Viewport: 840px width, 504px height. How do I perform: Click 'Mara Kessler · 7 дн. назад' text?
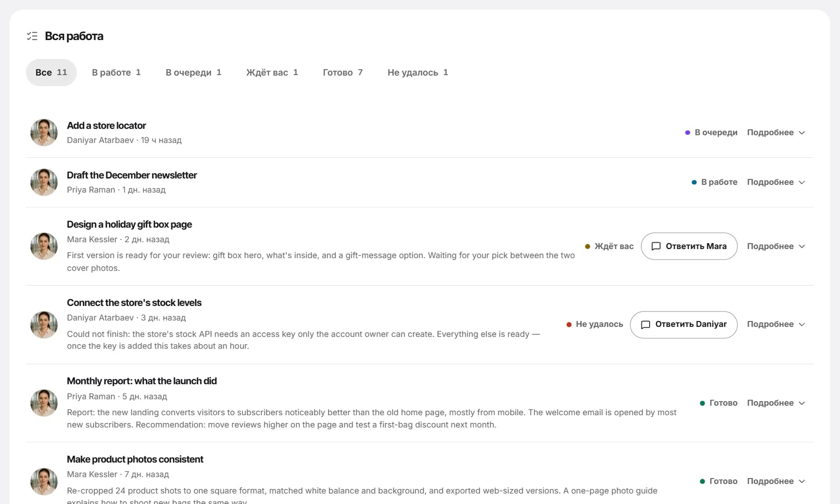click(118, 474)
